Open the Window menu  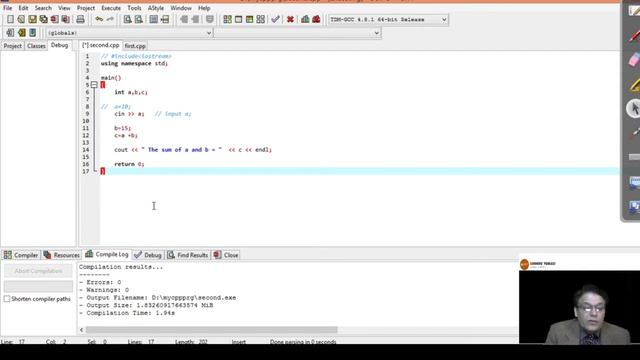pos(181,8)
